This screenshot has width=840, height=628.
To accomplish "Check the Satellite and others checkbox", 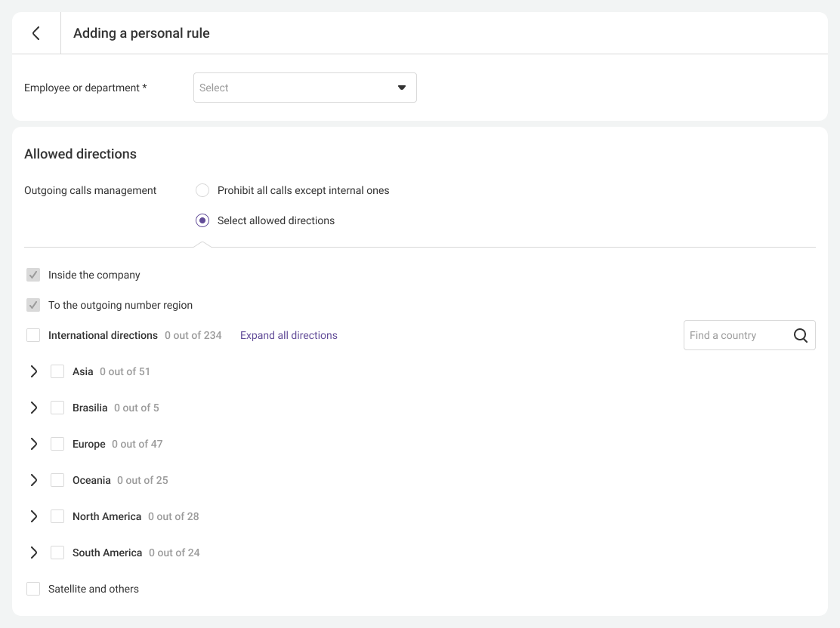I will 33,589.
